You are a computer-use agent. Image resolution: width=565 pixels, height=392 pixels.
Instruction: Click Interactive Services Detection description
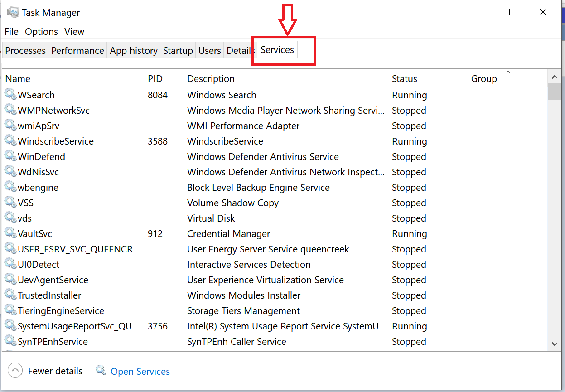[249, 265]
